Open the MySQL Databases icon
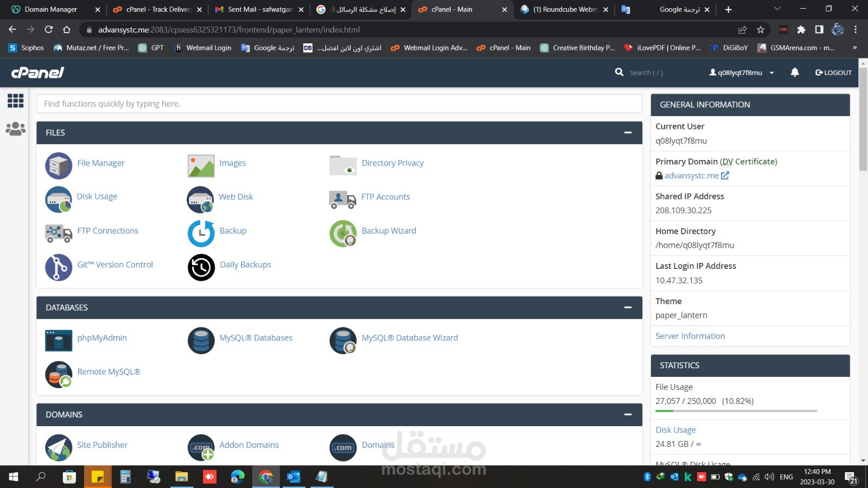The height and width of the screenshot is (488, 868). (201, 340)
